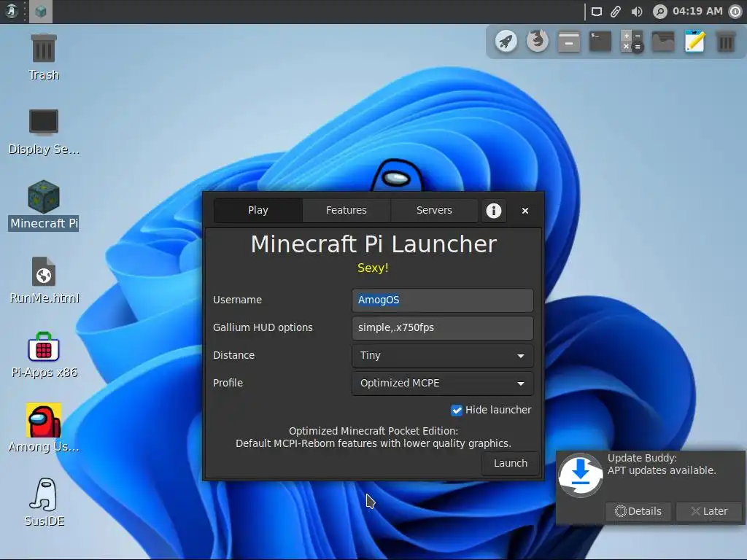Click the power button in top panel
Screen dimensions: 747x560
735,12
